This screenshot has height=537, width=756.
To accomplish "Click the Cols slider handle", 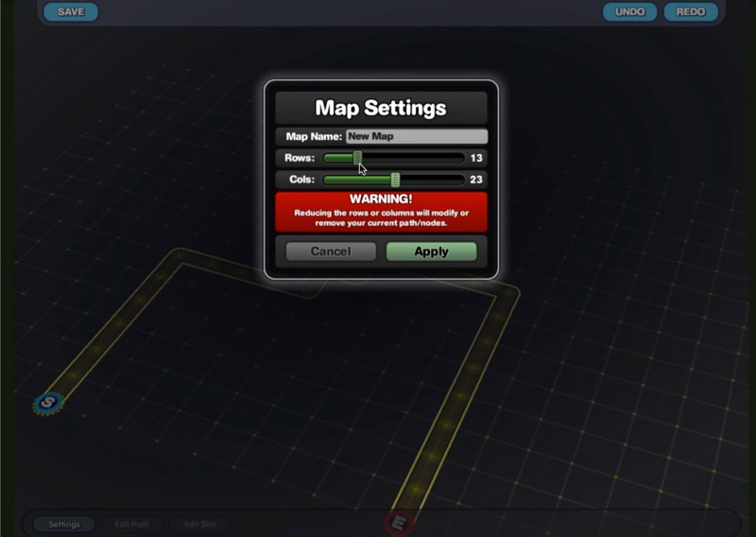I will [x=395, y=180].
